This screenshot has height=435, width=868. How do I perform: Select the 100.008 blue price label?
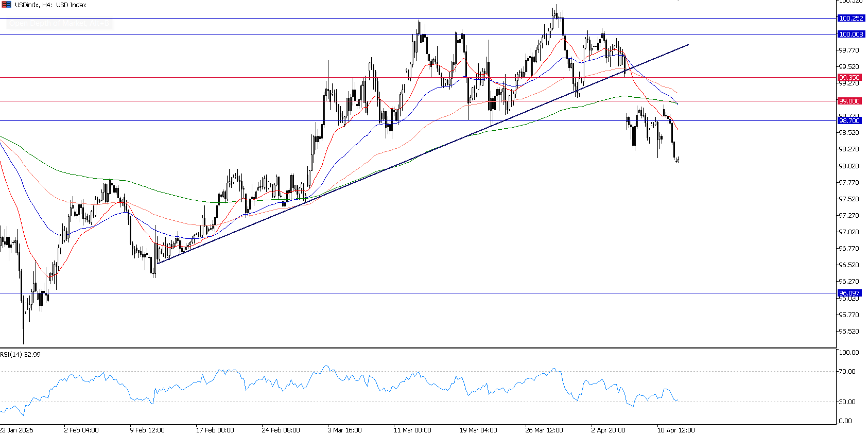(x=850, y=34)
